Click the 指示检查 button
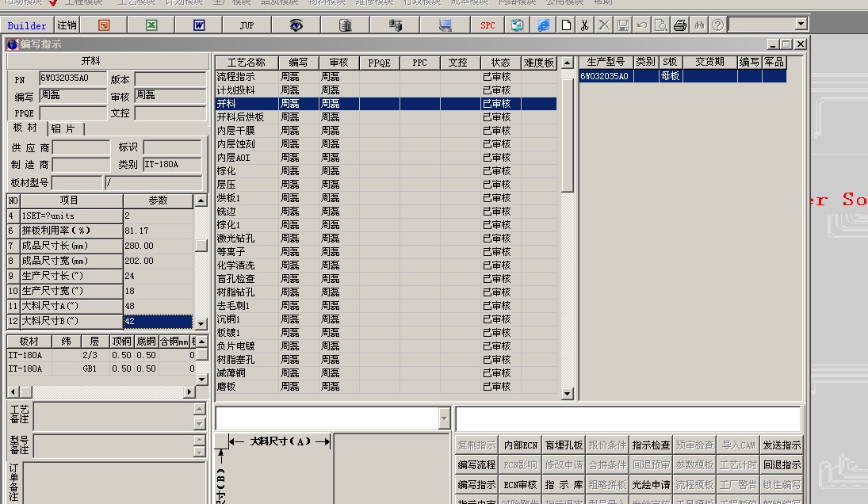The image size is (868, 504). 651,445
